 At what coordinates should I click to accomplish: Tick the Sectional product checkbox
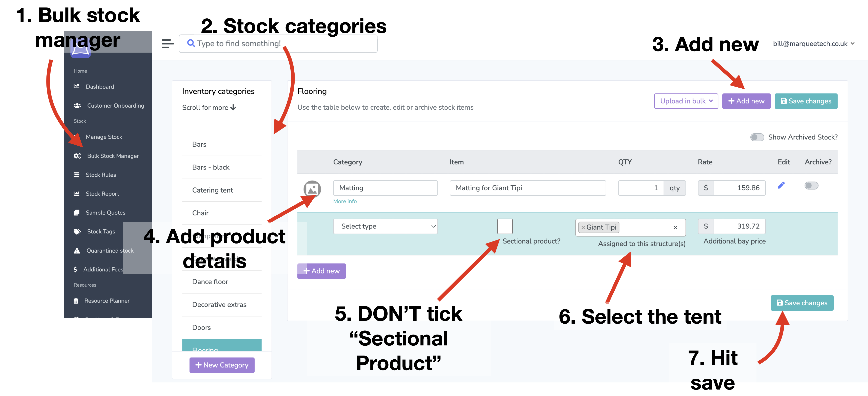pos(505,226)
